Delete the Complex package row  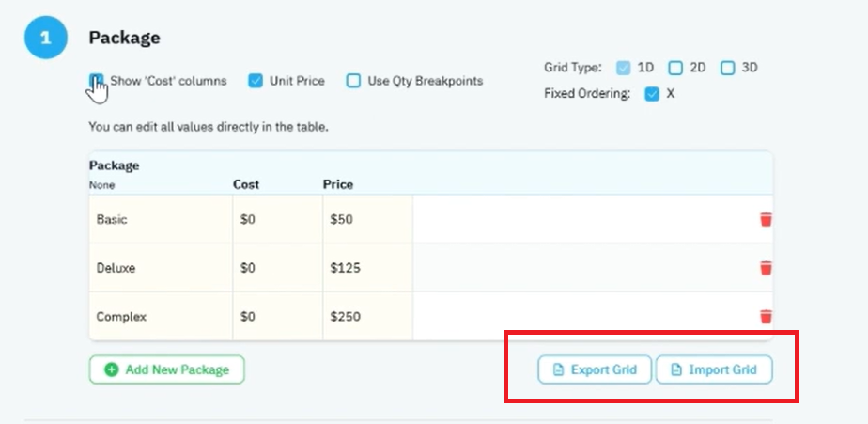pos(766,317)
